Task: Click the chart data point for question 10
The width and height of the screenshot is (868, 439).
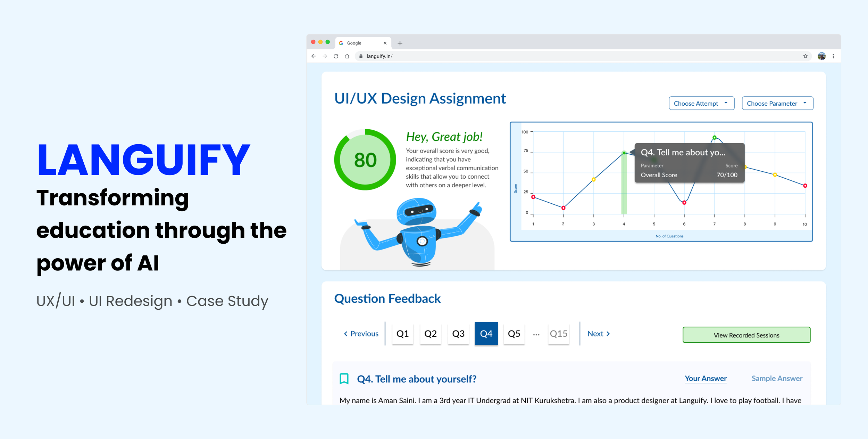Action: [x=805, y=186]
